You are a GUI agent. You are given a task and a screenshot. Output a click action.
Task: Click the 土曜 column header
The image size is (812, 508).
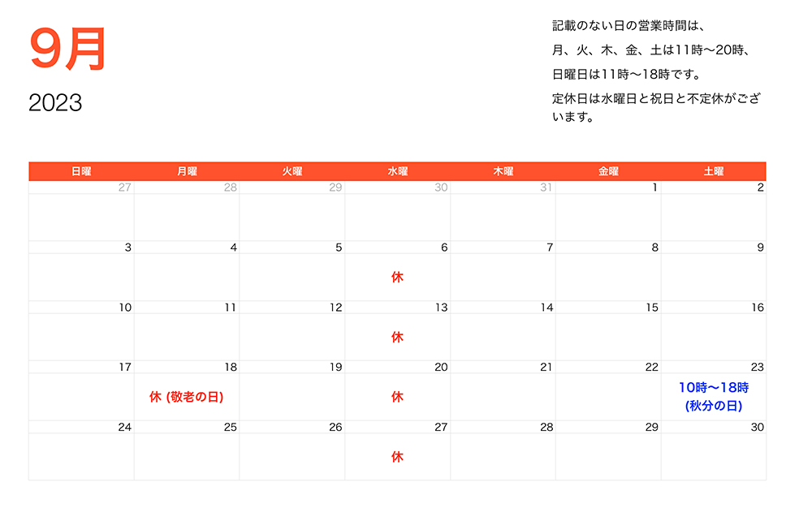coord(712,171)
